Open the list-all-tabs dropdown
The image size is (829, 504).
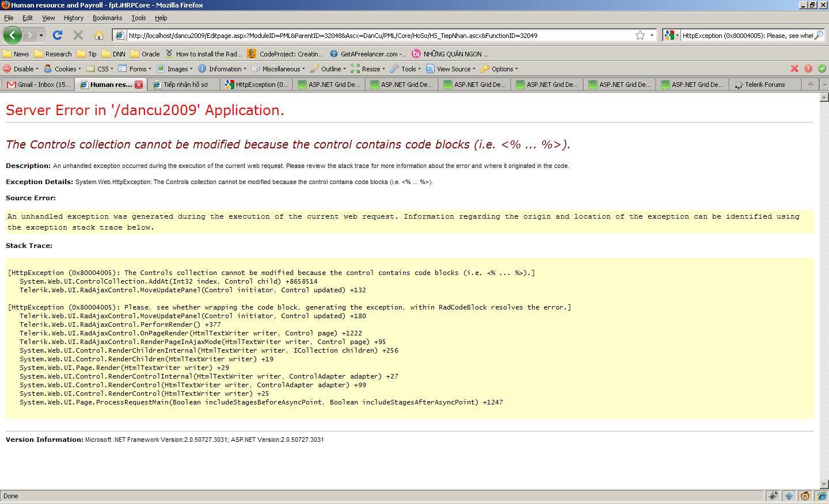pyautogui.click(x=824, y=85)
